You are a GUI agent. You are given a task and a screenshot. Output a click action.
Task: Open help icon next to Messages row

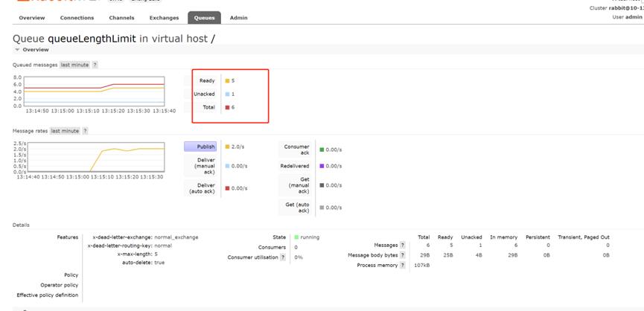pos(403,245)
